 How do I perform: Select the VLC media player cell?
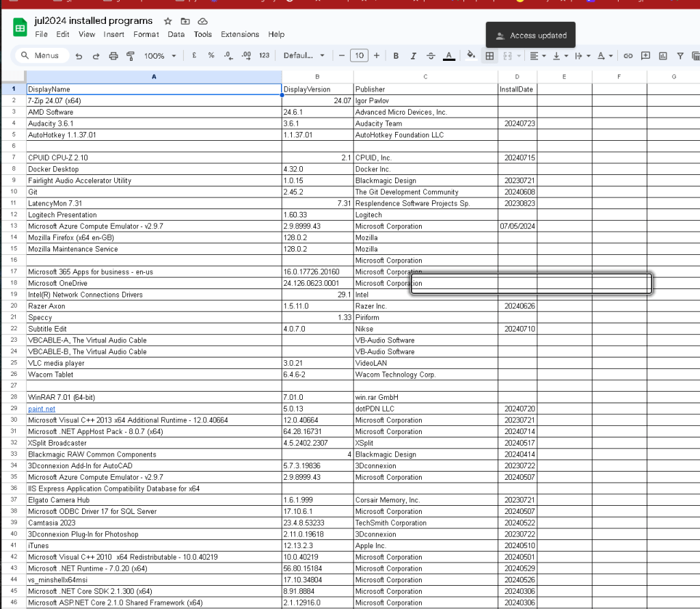point(154,363)
